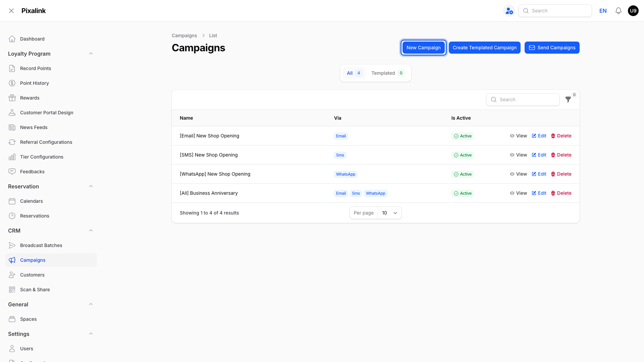Collapse the CRM section chevron
This screenshot has height=362, width=644.
91,231
